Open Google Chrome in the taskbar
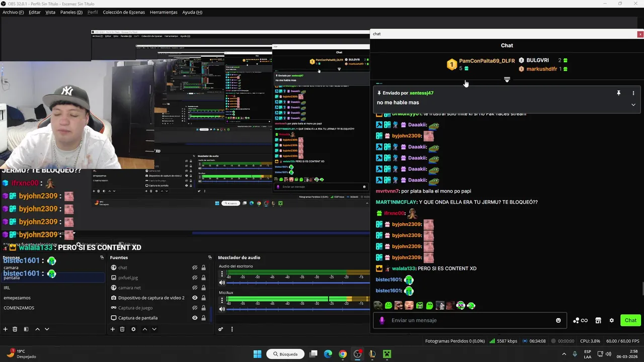The image size is (644, 362). [343, 354]
